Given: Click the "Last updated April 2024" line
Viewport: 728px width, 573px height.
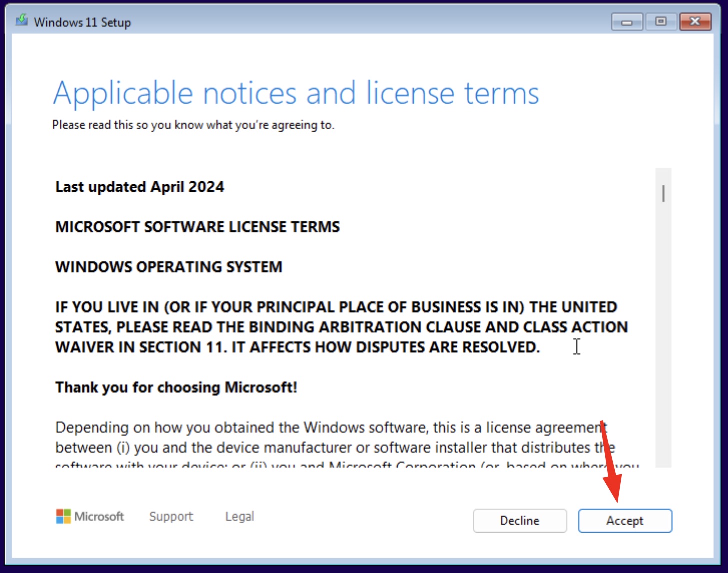Looking at the screenshot, I should tap(140, 187).
